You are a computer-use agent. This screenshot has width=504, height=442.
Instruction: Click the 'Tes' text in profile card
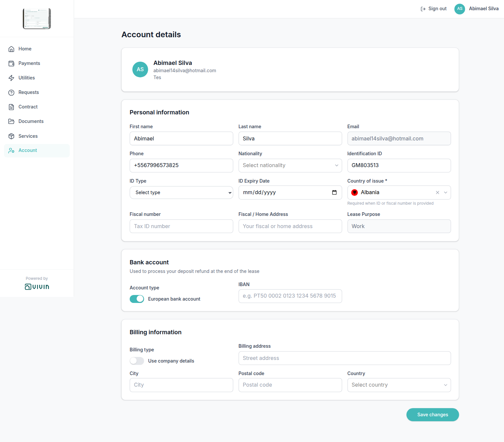(157, 77)
